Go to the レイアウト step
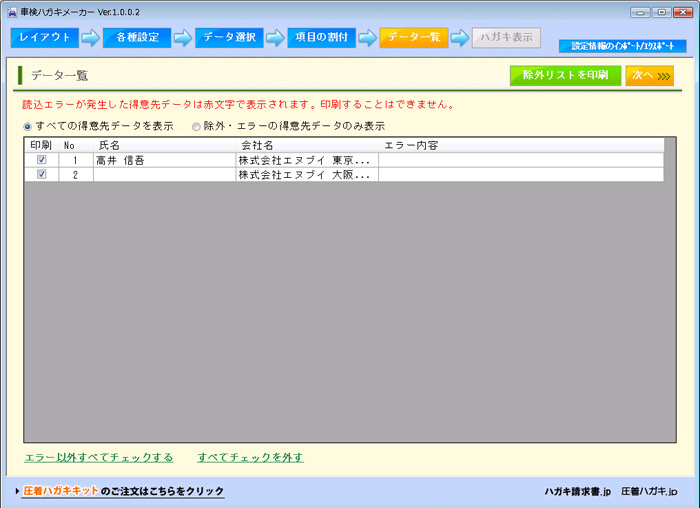Viewport: 700px width, 508px height. tap(45, 37)
